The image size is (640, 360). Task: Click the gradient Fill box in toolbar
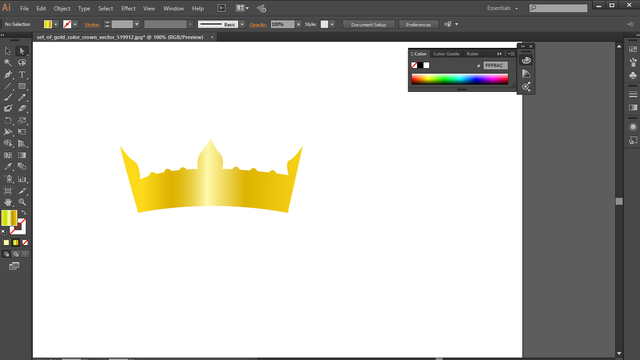pos(9,218)
